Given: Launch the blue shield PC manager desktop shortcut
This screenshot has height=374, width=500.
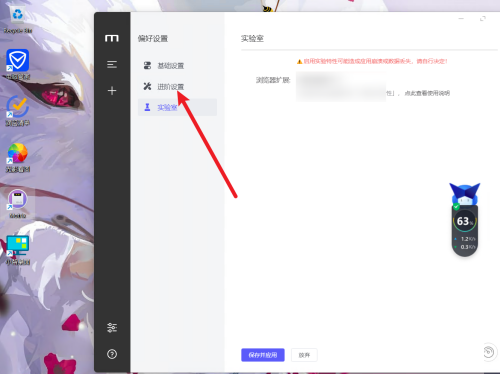Looking at the screenshot, I should (x=18, y=64).
